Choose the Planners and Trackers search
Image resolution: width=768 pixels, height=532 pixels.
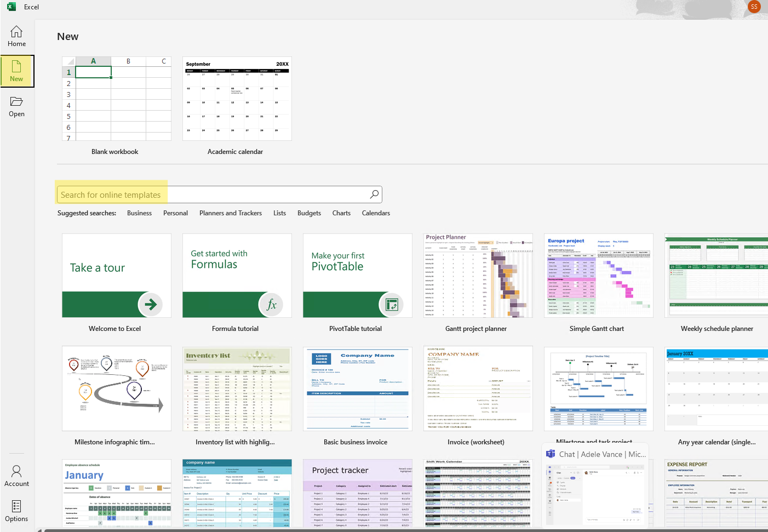pos(231,213)
